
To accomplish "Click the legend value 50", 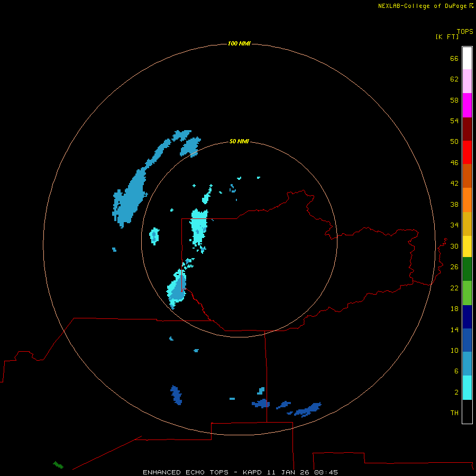I will coord(454,141).
